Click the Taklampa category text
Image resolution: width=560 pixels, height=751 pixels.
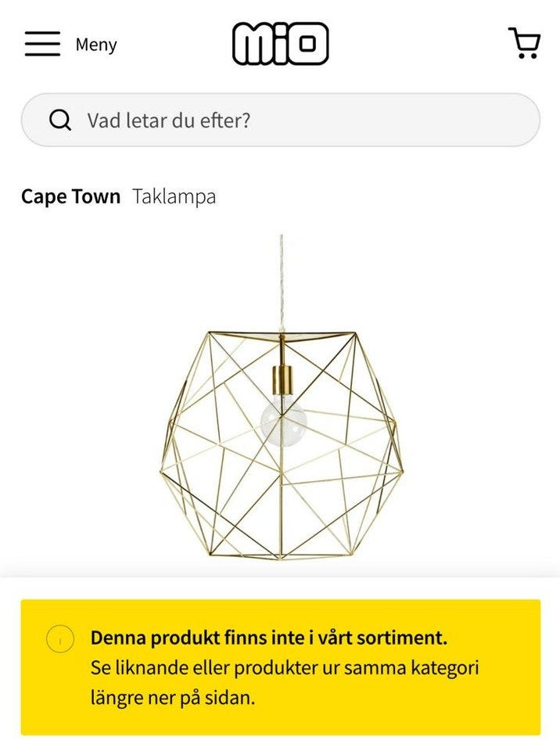(x=174, y=196)
